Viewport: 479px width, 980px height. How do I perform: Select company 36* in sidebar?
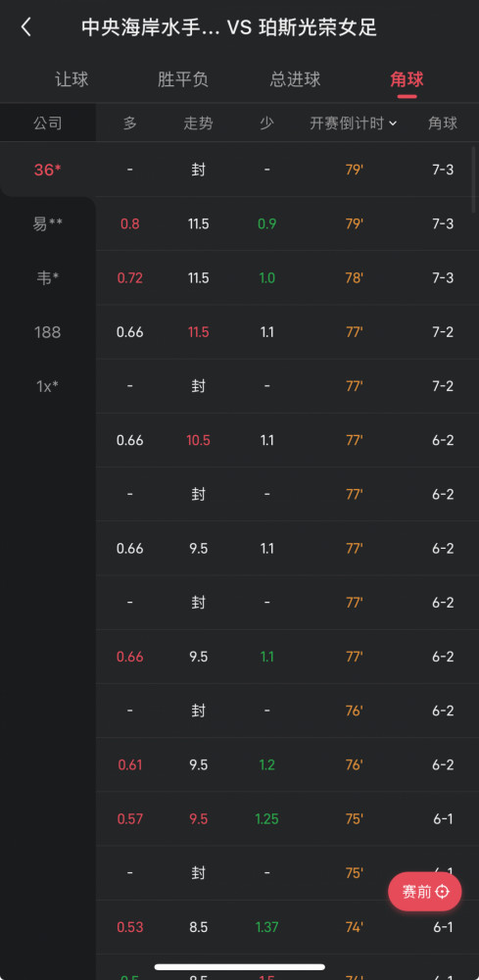coord(48,170)
